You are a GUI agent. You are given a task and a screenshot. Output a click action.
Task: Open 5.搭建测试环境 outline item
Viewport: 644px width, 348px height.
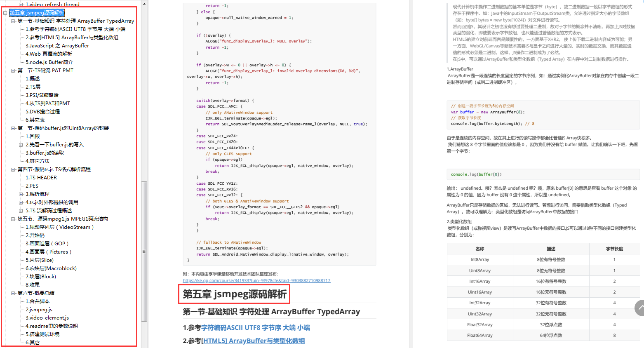tap(42, 334)
